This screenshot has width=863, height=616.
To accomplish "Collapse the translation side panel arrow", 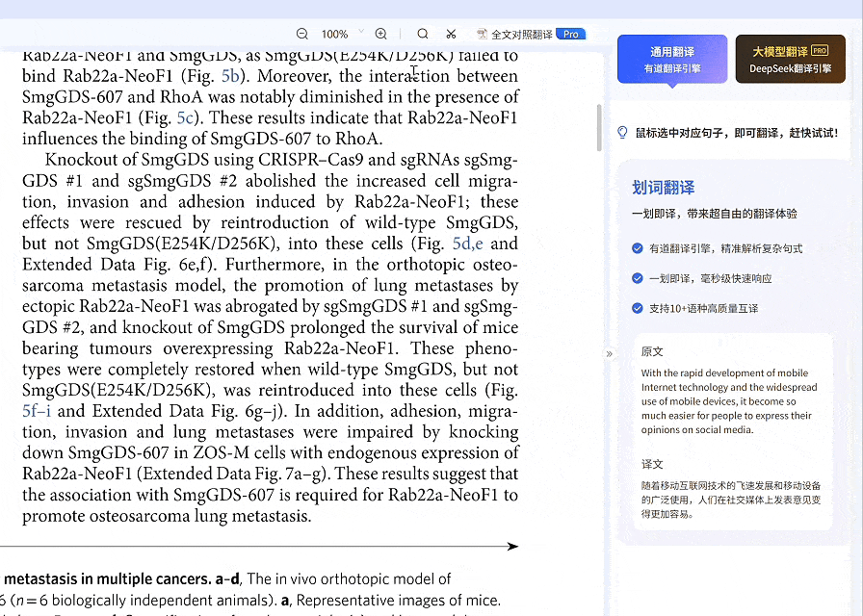I will click(x=609, y=353).
